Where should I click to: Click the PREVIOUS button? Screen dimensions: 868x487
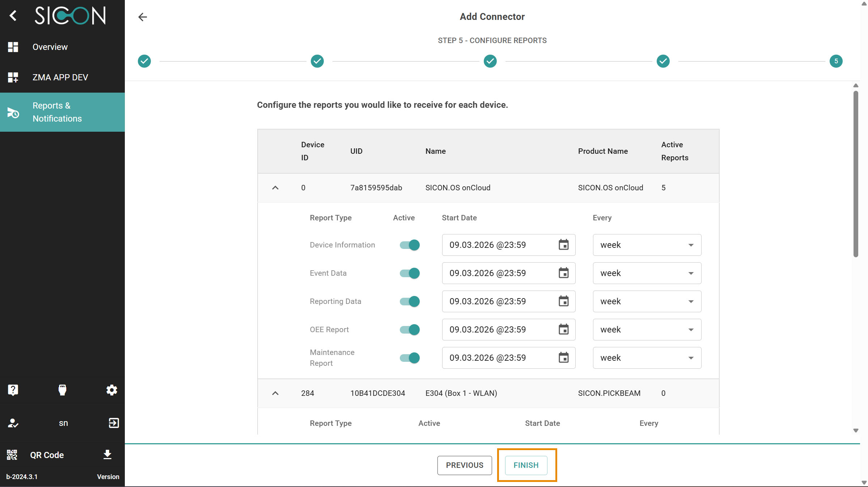click(x=464, y=465)
